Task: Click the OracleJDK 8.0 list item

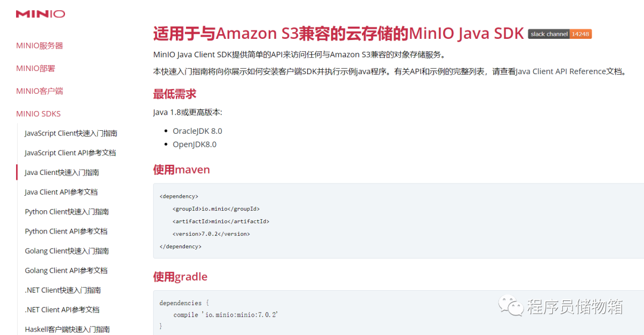Action: (197, 131)
